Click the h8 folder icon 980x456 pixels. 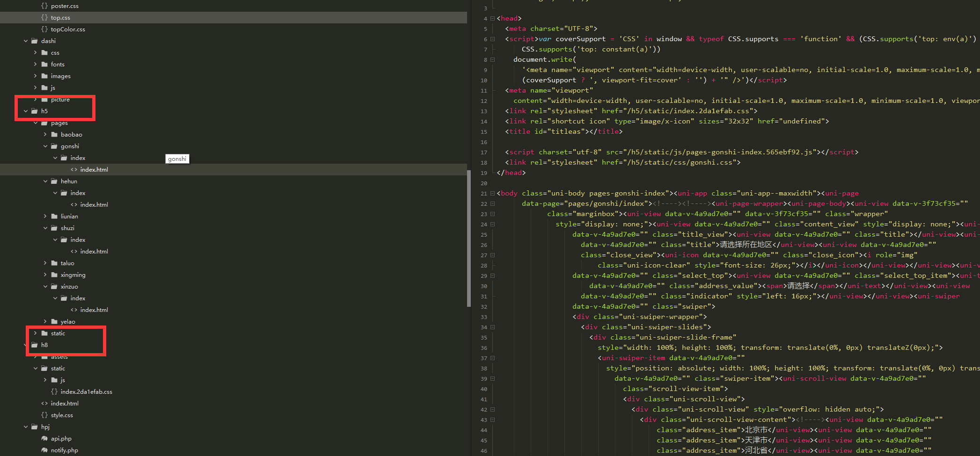35,345
